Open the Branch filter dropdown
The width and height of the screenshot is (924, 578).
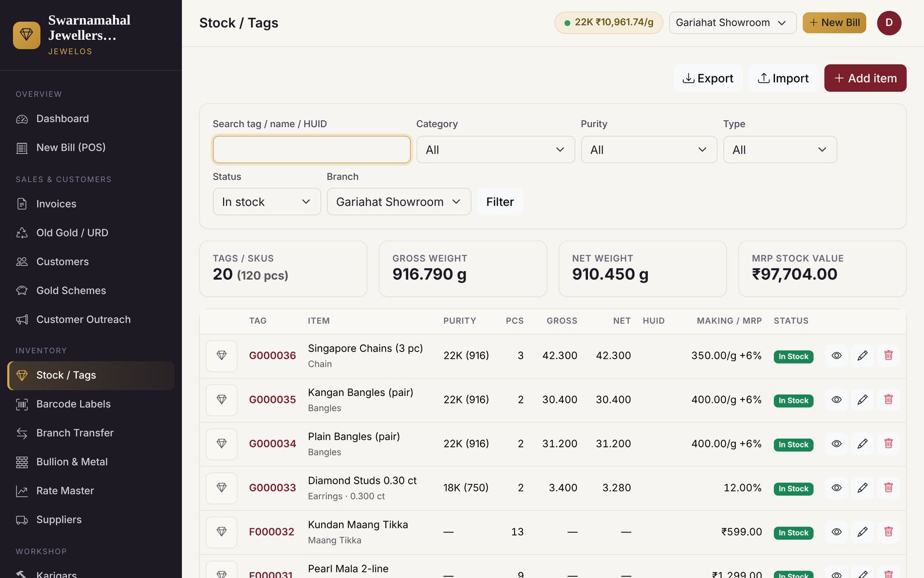point(399,202)
